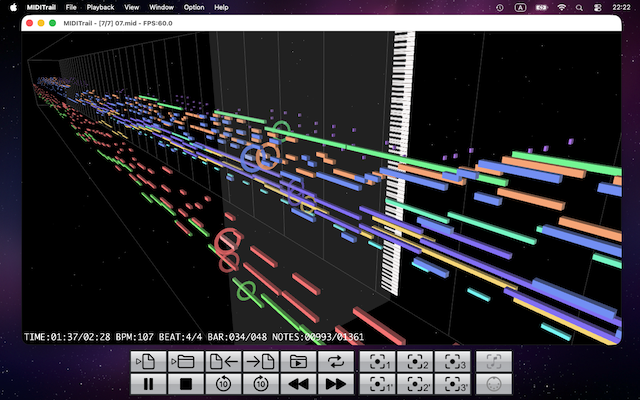Open Control Center in menu bar
The width and height of the screenshot is (640, 400).
[x=598, y=7]
